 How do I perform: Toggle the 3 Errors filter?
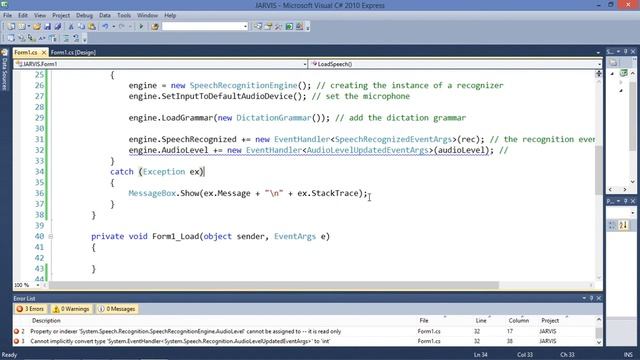[30, 309]
